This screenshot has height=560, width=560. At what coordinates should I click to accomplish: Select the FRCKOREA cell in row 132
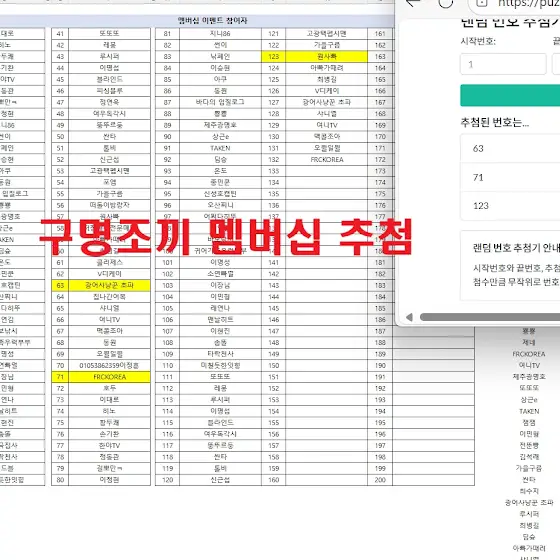pos(326,160)
